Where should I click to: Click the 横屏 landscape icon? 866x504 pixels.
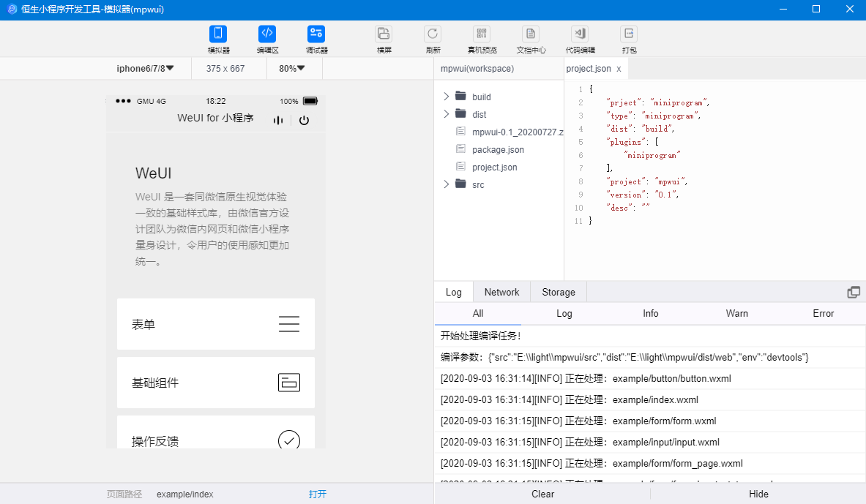coord(384,34)
